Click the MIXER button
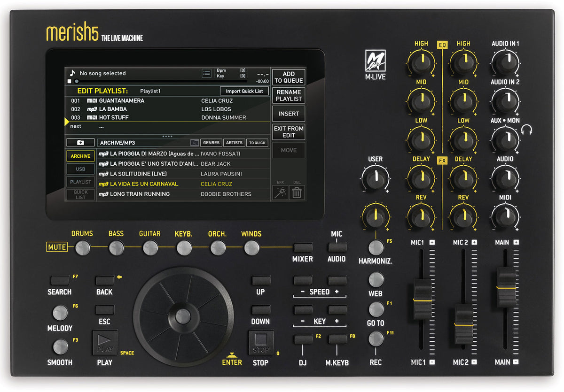The image size is (564, 392). point(303,247)
